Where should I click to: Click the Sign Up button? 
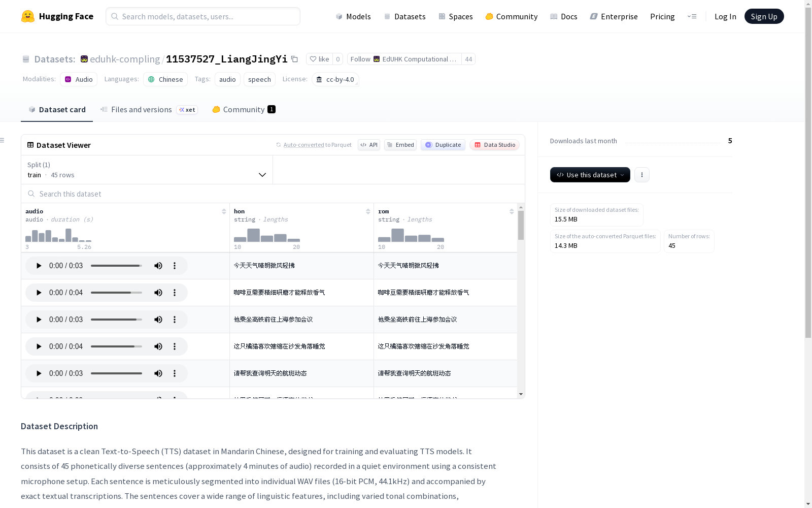coord(764,16)
